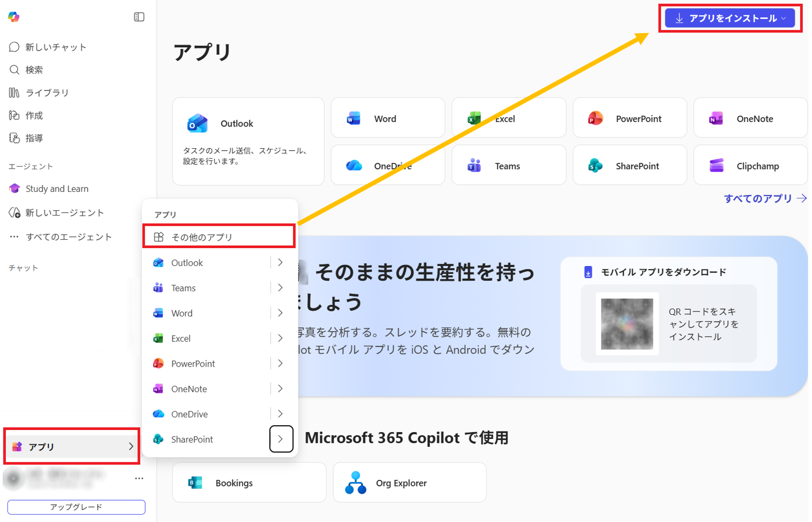Open the Teams app tile
This screenshot has width=812, height=522.
[509, 165]
